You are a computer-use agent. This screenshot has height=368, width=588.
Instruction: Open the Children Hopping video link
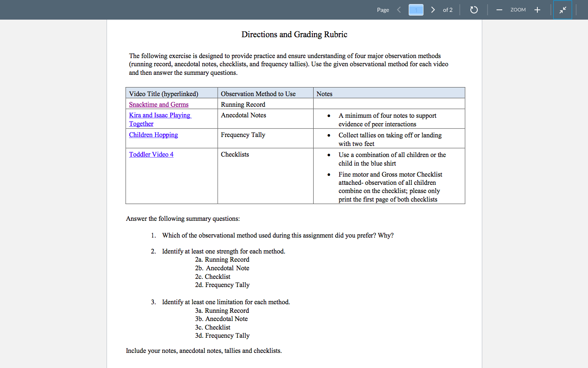[154, 135]
